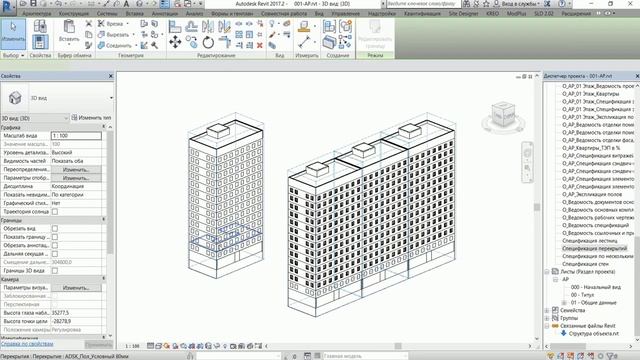The image size is (640, 360).
Task: Collapse the Границы properties section
Action: pyautogui.click(x=104, y=220)
